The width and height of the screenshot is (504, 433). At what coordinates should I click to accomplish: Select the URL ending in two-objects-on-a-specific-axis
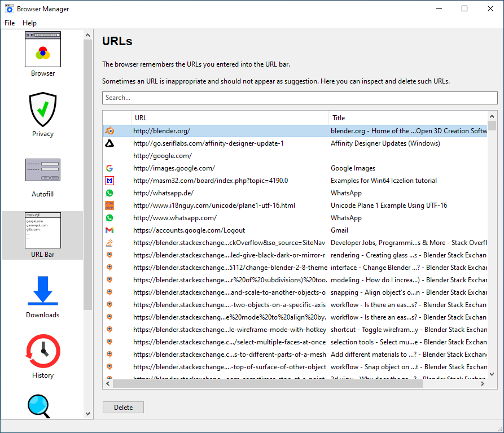tap(230, 305)
